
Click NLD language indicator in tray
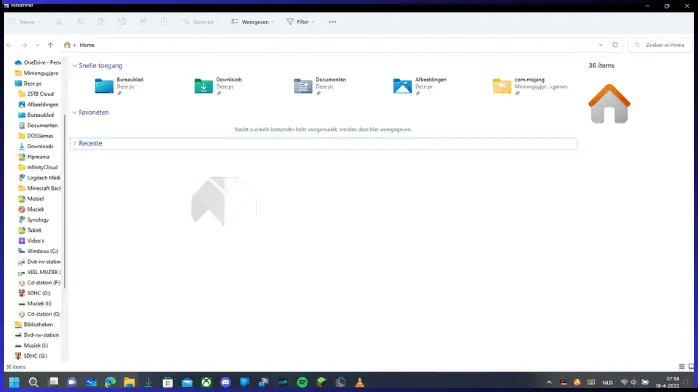point(607,383)
